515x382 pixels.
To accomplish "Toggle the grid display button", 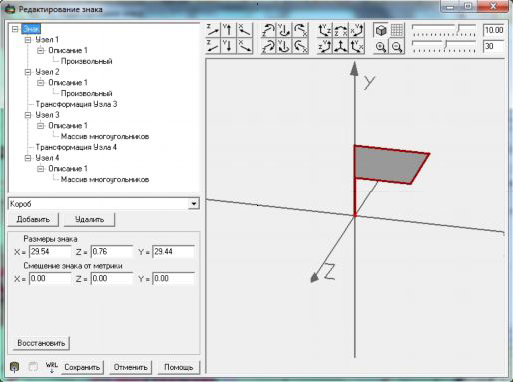I will pos(397,30).
